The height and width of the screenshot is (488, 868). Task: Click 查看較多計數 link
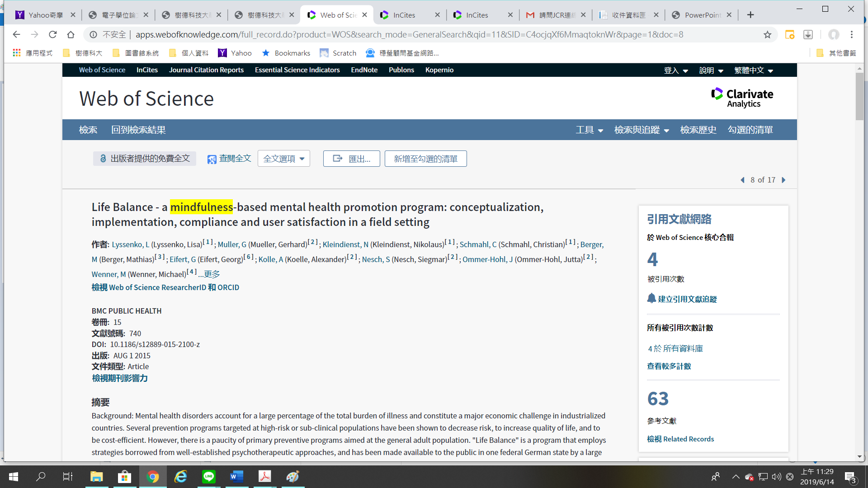pos(669,366)
